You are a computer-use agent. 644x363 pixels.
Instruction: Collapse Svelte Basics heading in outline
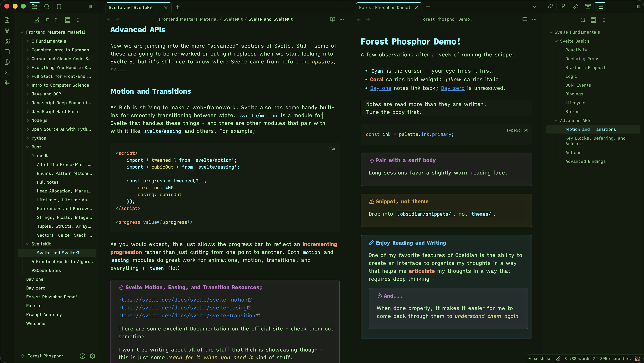pyautogui.click(x=556, y=41)
